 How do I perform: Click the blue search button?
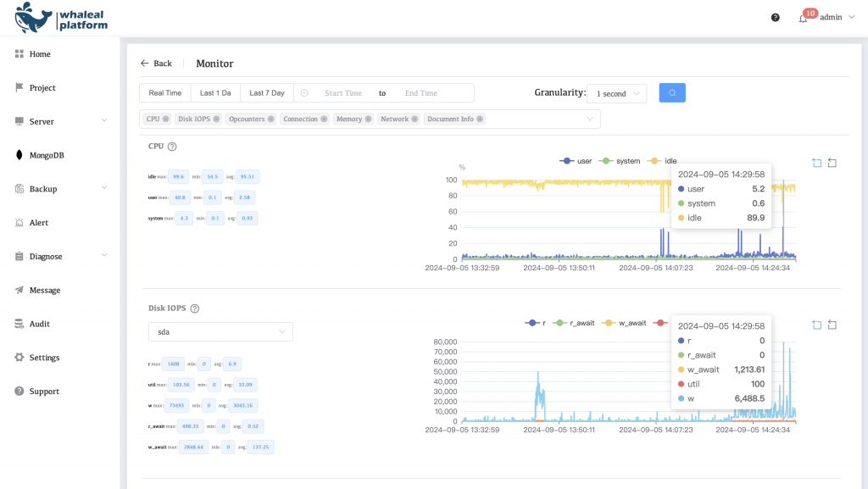point(672,93)
